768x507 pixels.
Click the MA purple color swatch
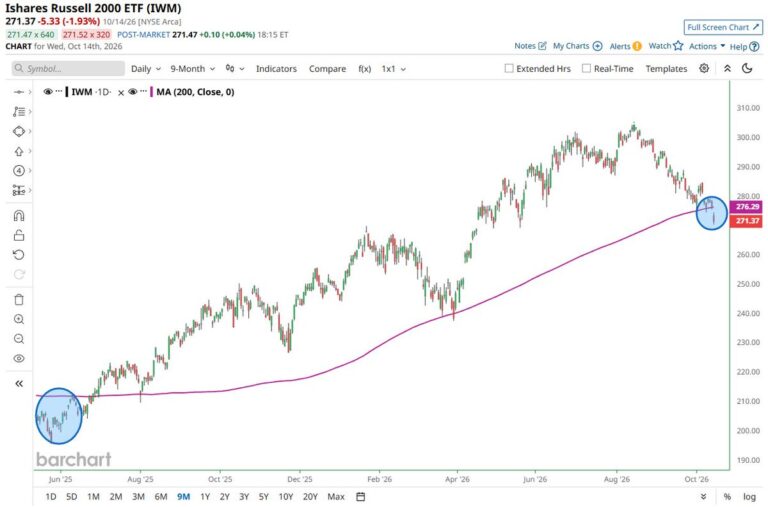click(x=151, y=92)
